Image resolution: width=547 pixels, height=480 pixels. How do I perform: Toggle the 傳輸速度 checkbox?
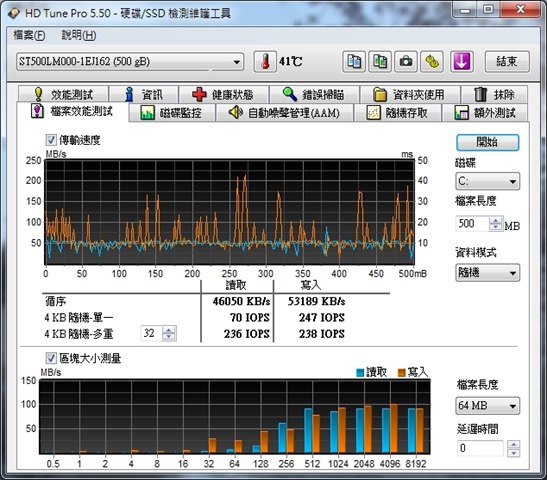point(51,140)
